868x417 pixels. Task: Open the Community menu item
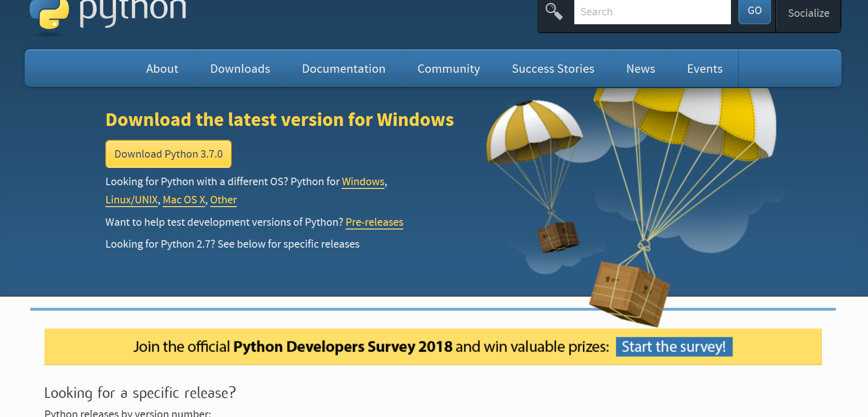point(448,69)
